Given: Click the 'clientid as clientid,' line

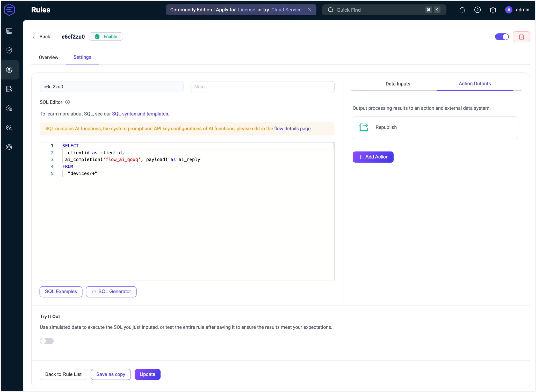Looking at the screenshot, I should (96, 153).
